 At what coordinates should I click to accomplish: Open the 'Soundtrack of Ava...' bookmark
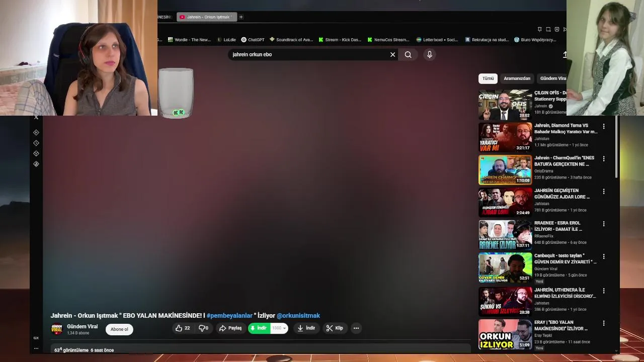(291, 40)
